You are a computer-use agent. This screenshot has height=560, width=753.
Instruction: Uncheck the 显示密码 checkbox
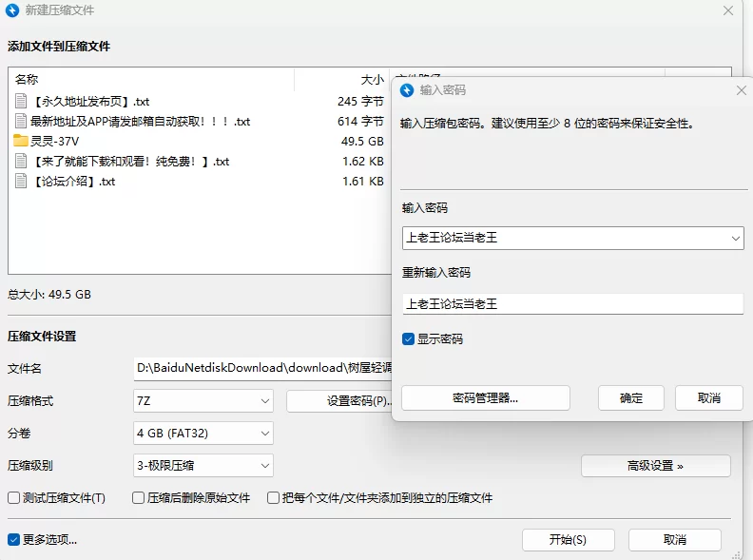(x=408, y=339)
